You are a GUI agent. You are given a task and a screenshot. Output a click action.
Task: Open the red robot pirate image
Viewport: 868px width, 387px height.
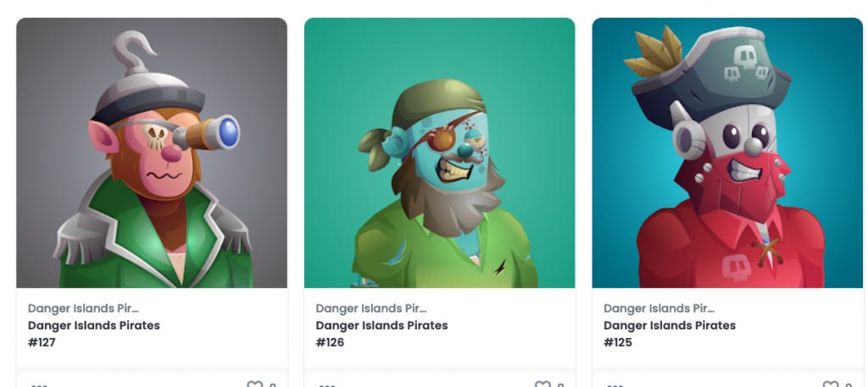click(727, 152)
